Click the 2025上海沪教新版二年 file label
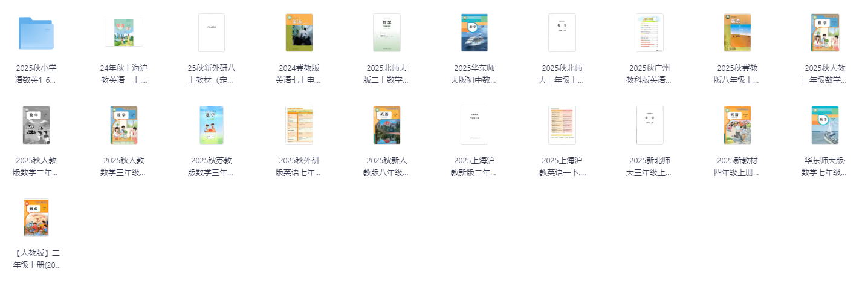 click(474, 166)
